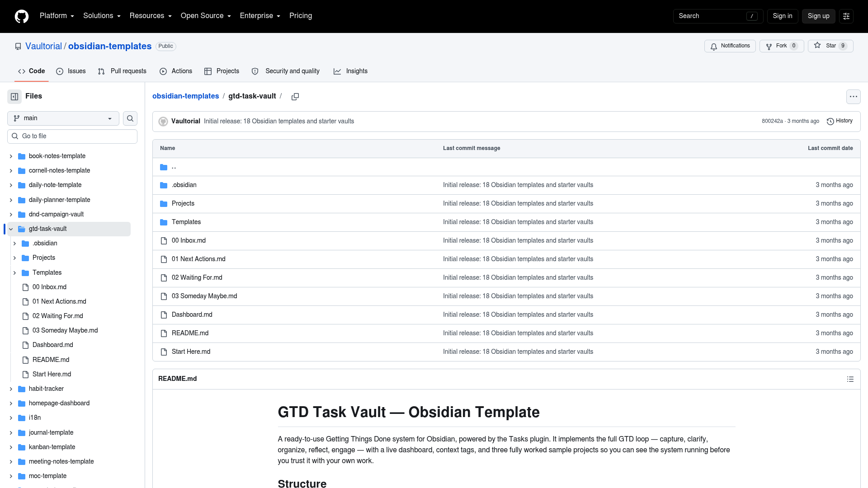Open commit History
Screen dimensions: 868x488
pos(840,121)
